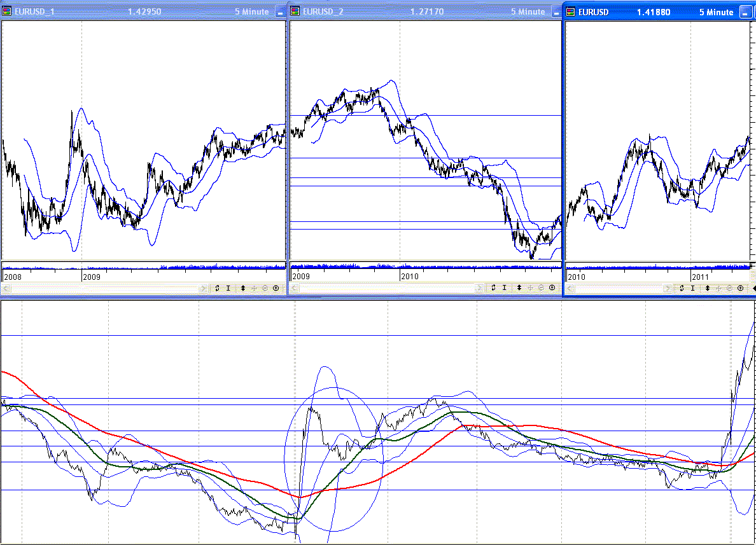Select the zoom in icon on the EURUSD chart
Screen dimensions: 756x545
pyautogui.click(x=740, y=288)
